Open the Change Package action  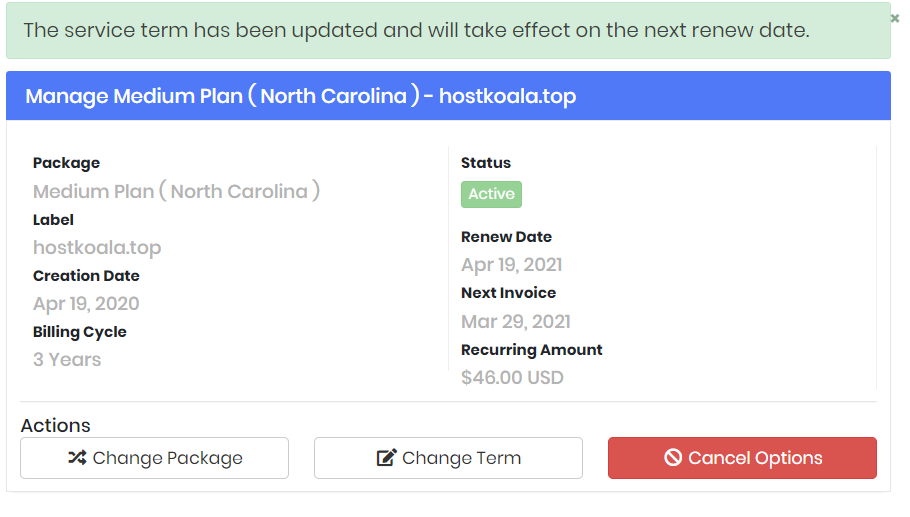point(154,458)
